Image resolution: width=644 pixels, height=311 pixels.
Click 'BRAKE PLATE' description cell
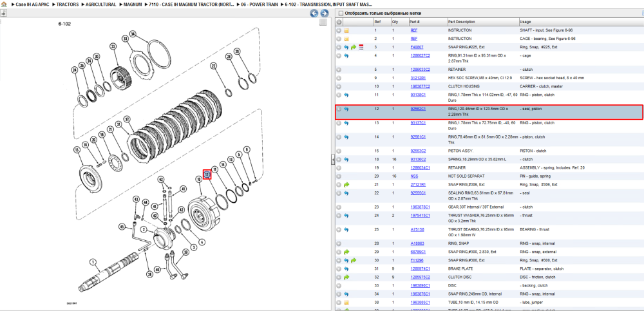(x=459, y=269)
